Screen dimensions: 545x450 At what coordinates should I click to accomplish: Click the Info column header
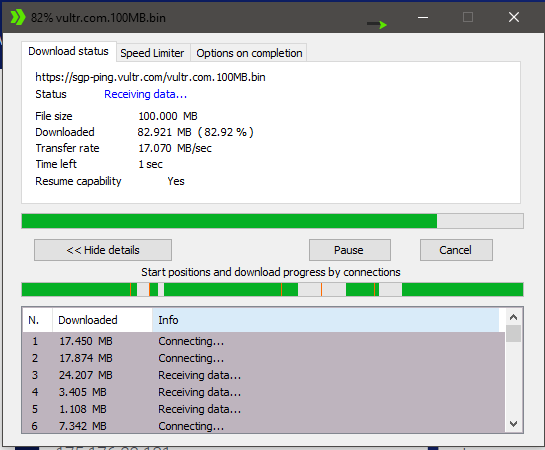[325, 320]
